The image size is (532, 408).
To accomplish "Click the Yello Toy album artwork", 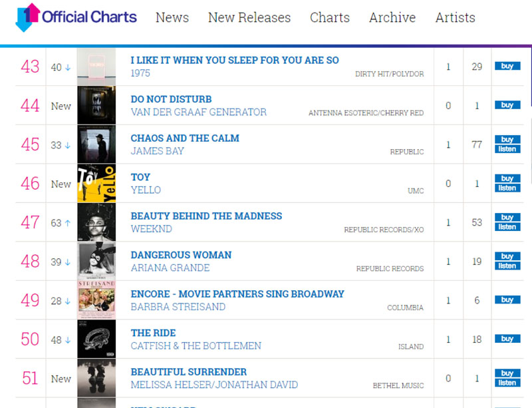I will click(96, 183).
